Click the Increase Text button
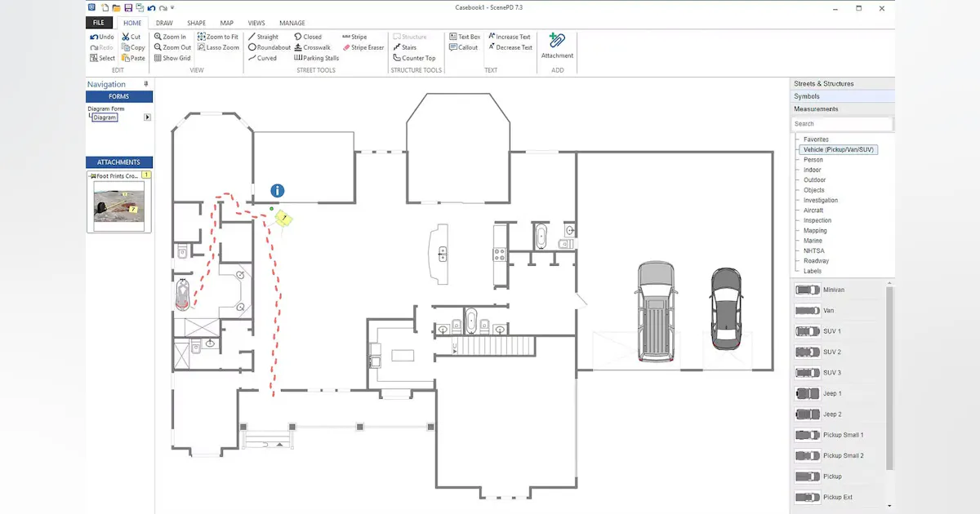The image size is (980, 514). pos(510,37)
